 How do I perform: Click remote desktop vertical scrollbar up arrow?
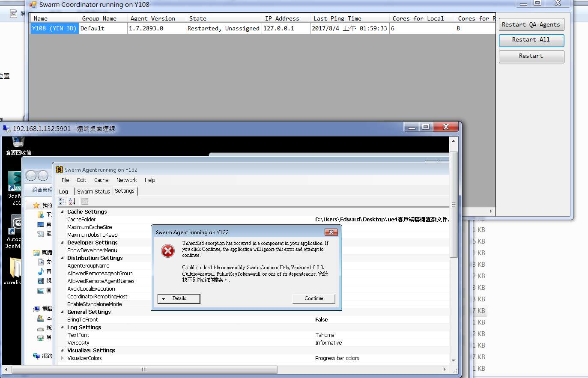click(x=454, y=141)
